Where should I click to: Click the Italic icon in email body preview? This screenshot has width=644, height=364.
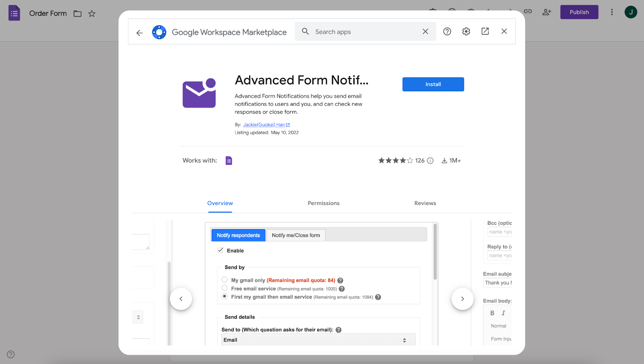coord(503,313)
